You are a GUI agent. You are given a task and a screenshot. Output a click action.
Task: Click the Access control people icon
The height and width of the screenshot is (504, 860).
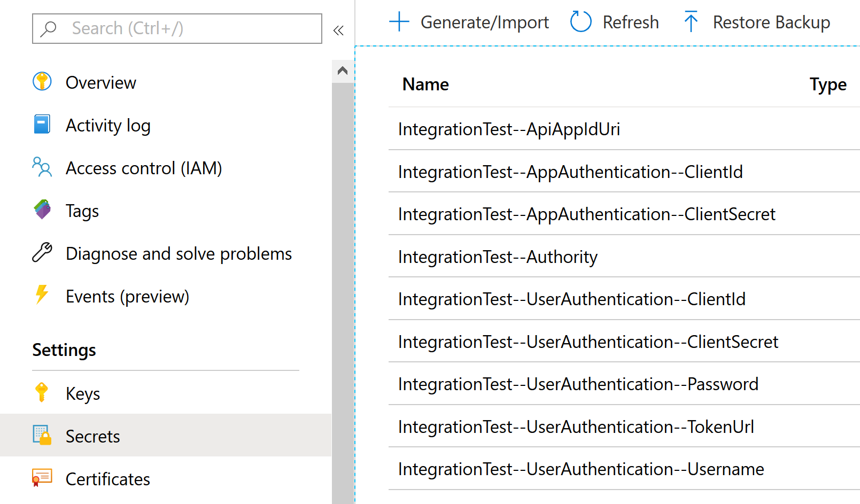[x=42, y=167]
